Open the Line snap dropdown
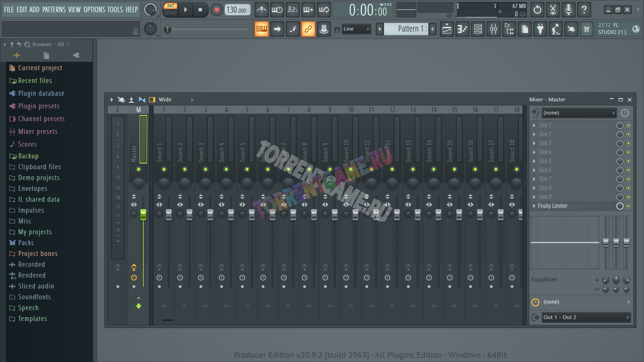 point(356,29)
